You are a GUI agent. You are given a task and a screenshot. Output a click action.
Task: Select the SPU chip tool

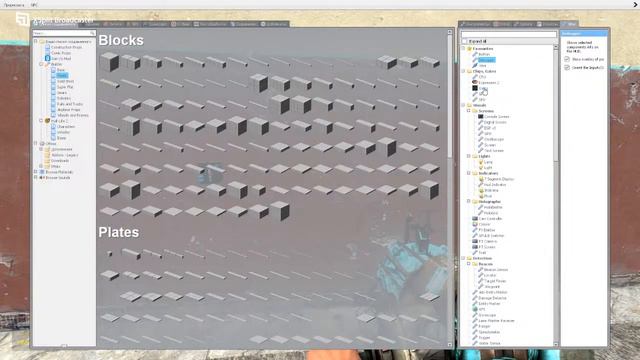pos(482,100)
